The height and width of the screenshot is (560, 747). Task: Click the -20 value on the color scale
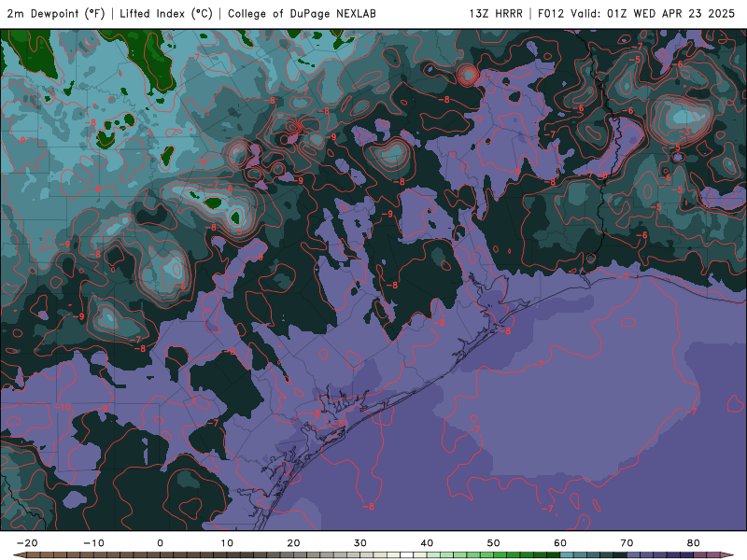pyautogui.click(x=27, y=543)
